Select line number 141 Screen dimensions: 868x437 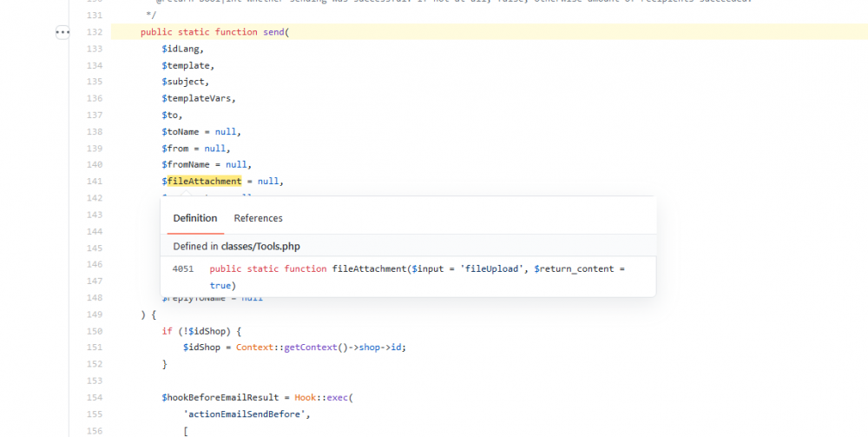95,181
